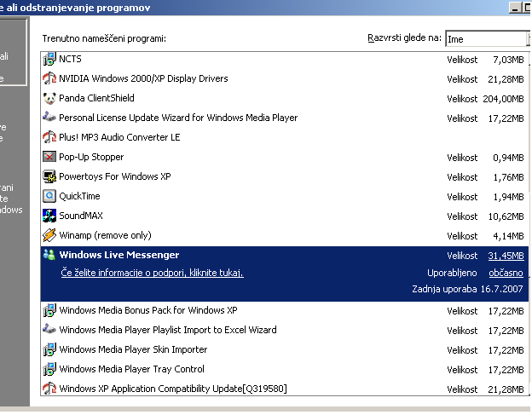Click the Windows Media Player Skin Importer icon
The width and height of the screenshot is (532, 415).
click(x=49, y=349)
